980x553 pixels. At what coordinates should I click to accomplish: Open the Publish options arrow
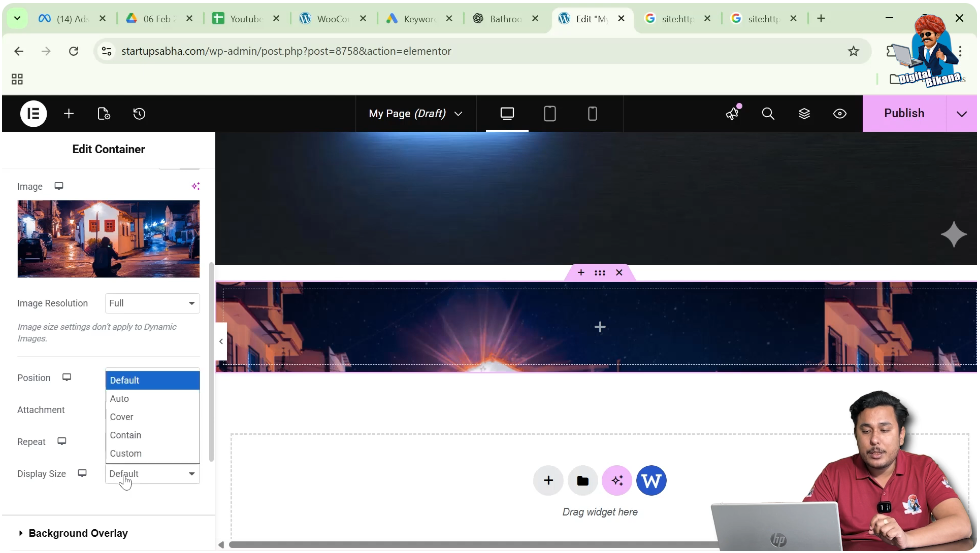pos(962,114)
